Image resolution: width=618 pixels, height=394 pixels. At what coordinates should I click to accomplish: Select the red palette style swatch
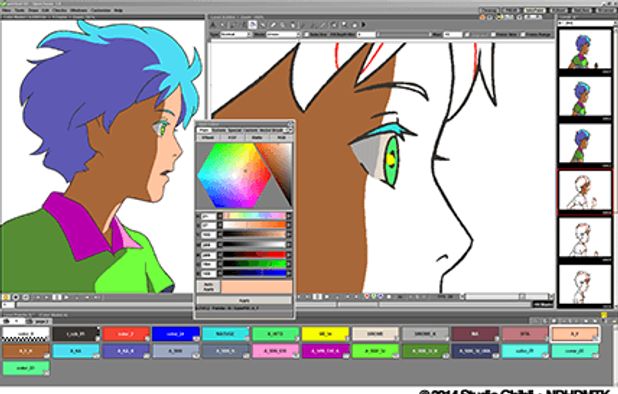pos(126,334)
